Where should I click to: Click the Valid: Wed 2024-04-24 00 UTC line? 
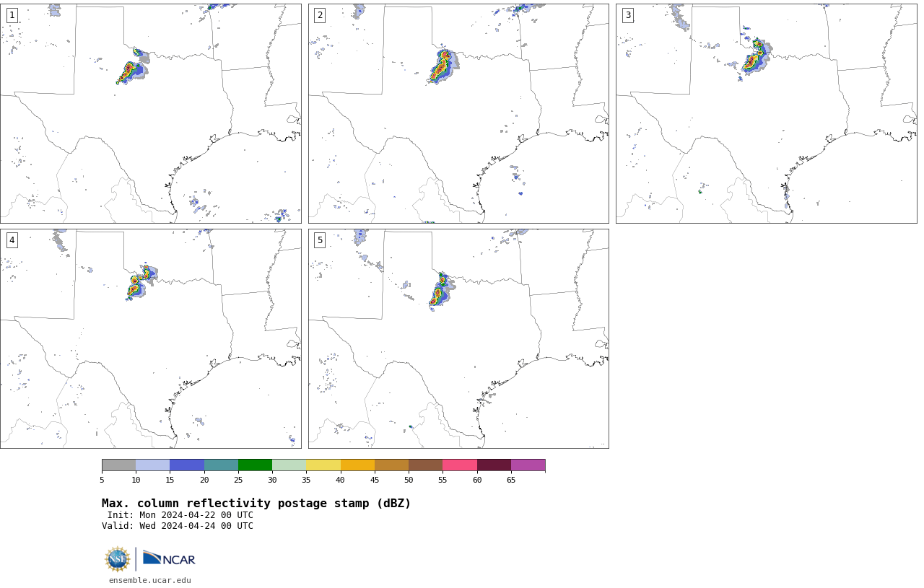coord(178,526)
